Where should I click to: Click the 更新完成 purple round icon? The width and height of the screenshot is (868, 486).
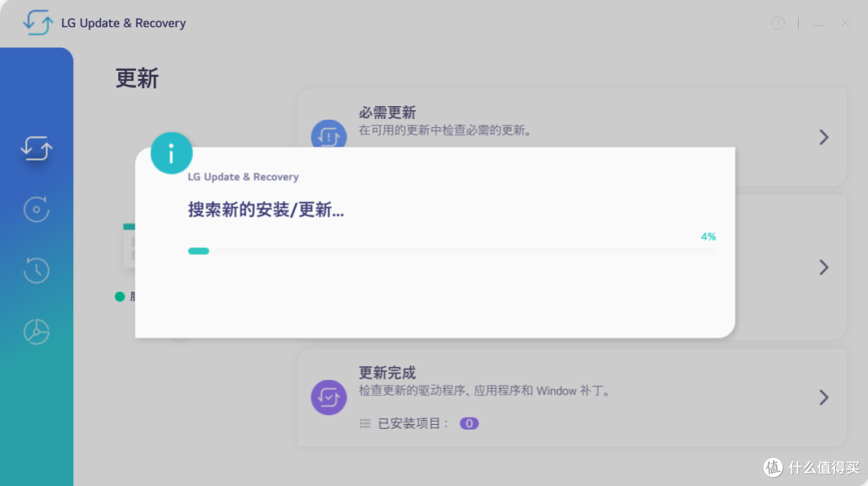tap(329, 397)
